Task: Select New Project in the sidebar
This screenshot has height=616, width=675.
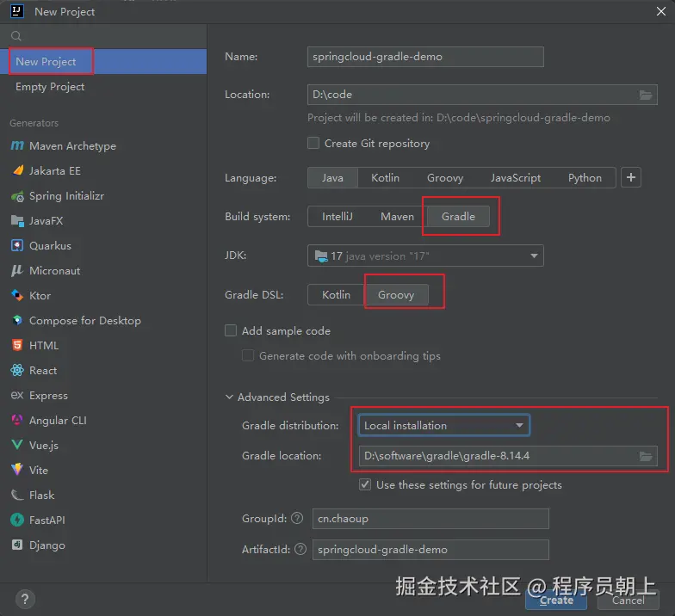Action: click(x=103, y=62)
